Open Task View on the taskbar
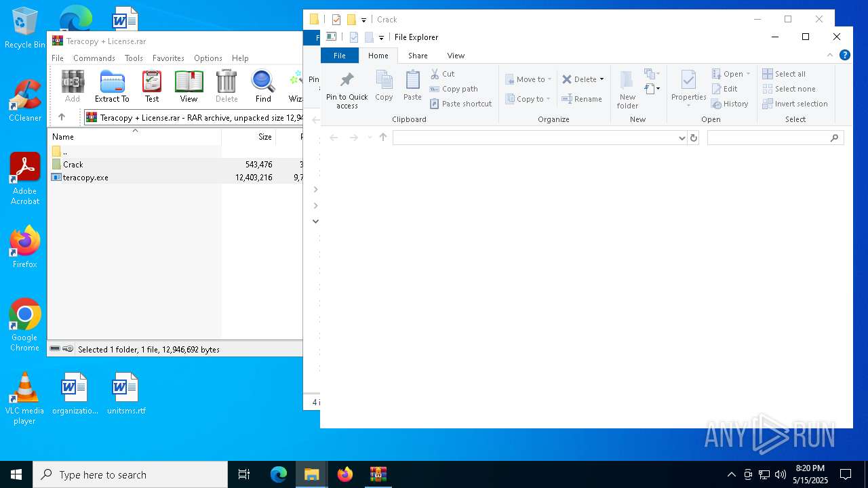 [x=244, y=474]
